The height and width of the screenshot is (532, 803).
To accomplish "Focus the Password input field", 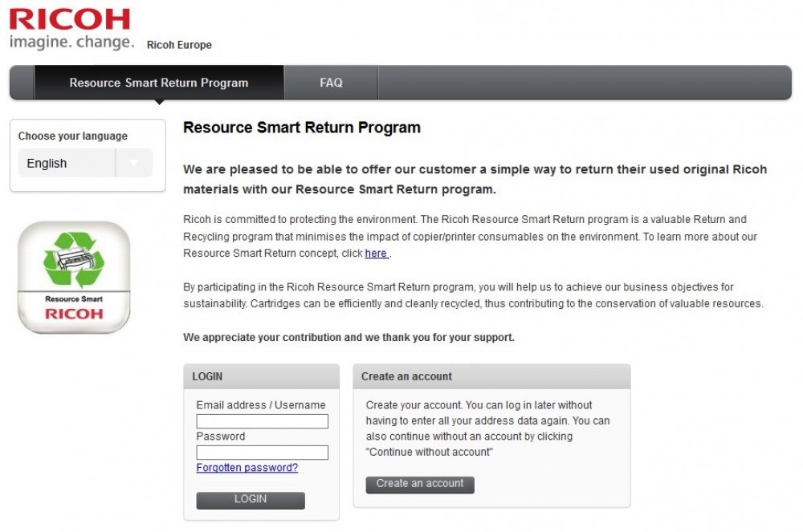I will 263,453.
